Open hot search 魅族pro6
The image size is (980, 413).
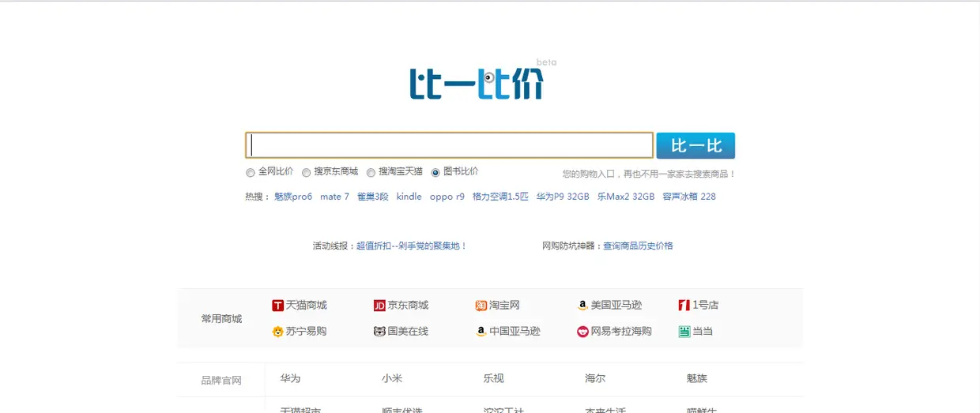(293, 197)
